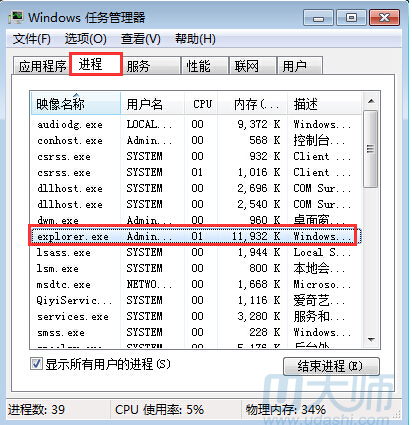The image size is (412, 425).
Task: Open the 文件(F) menu
Action: coord(32,39)
